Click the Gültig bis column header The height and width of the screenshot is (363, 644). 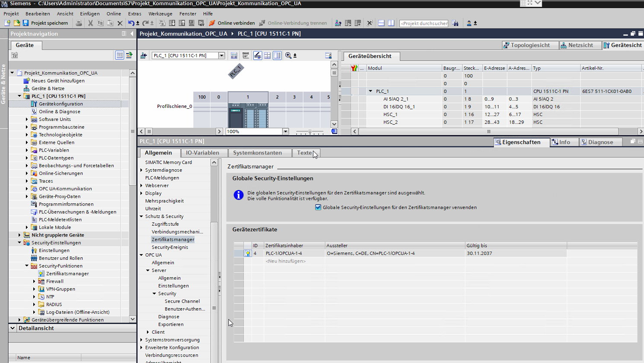click(516, 246)
